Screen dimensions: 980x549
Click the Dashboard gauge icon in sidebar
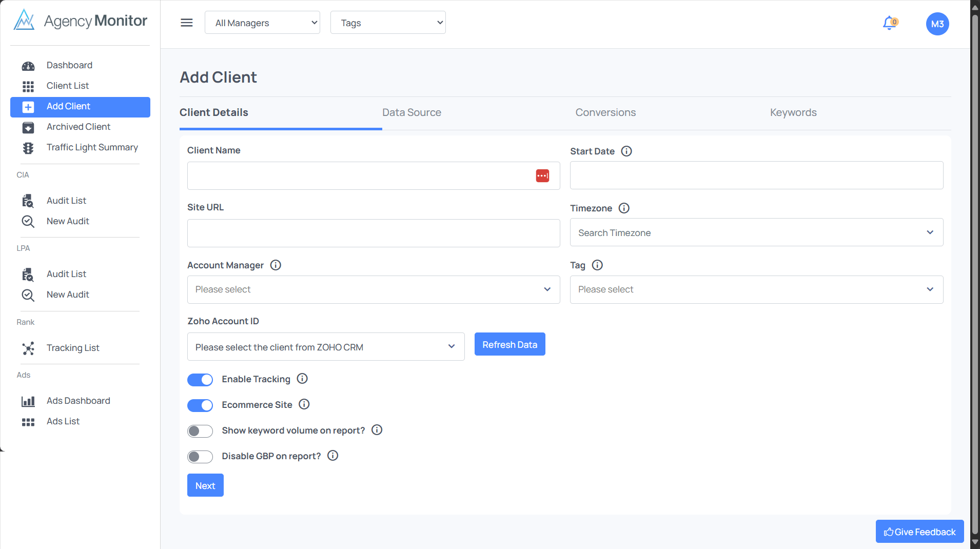(28, 66)
